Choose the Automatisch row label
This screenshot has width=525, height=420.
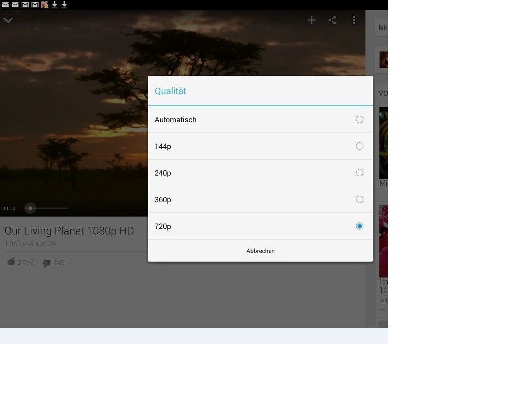176,120
